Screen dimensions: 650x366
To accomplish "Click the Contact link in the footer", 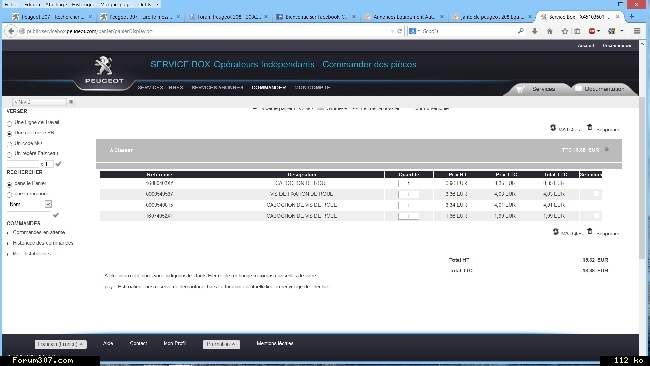I will click(x=138, y=343).
